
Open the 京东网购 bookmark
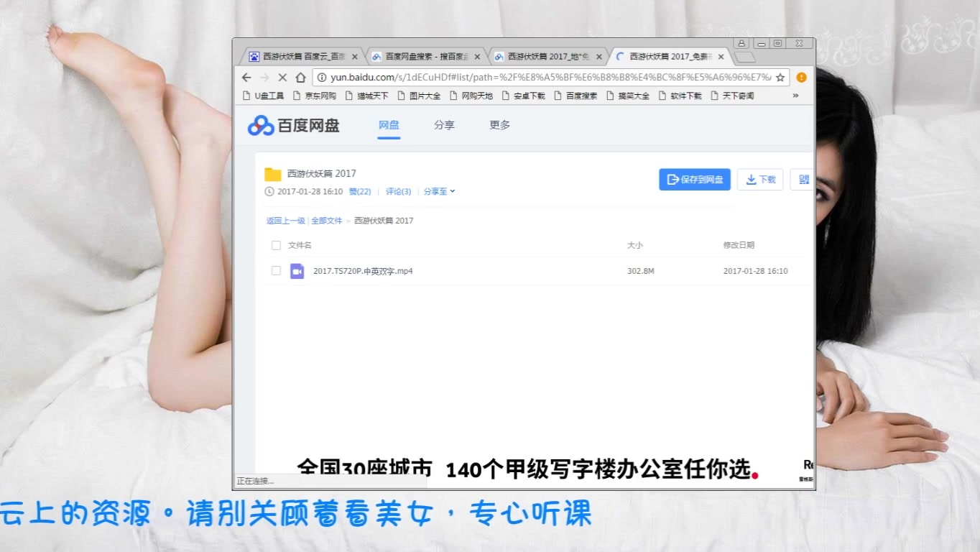pyautogui.click(x=315, y=96)
